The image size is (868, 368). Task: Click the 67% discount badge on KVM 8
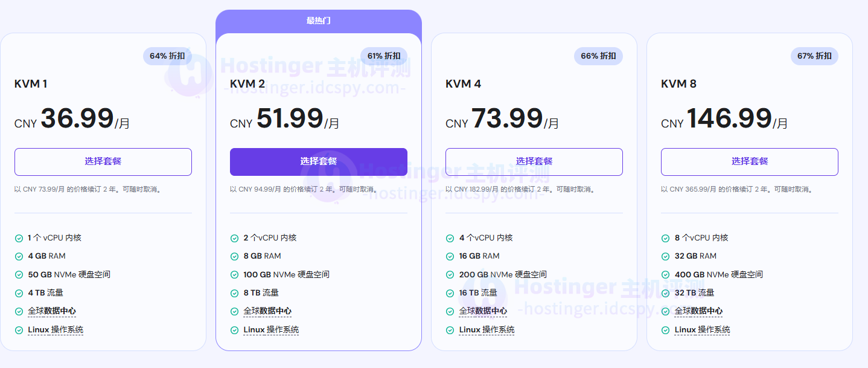[814, 56]
